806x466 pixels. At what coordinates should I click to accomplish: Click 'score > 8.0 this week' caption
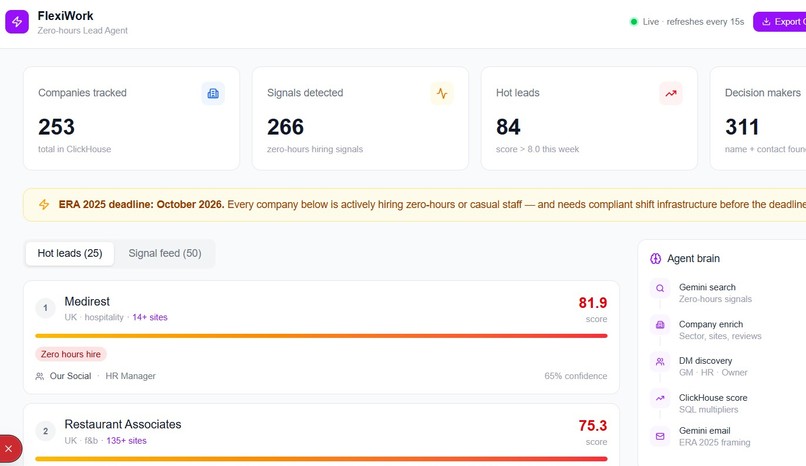point(537,149)
